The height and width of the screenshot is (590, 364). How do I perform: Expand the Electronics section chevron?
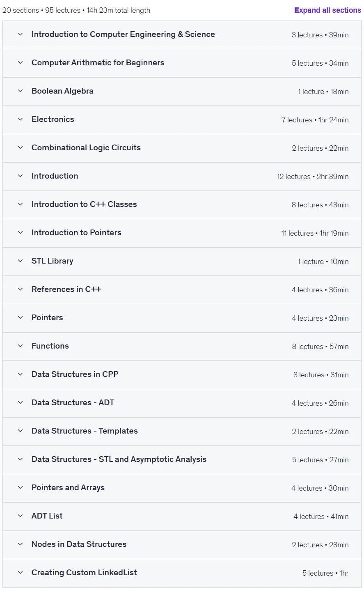(x=20, y=119)
